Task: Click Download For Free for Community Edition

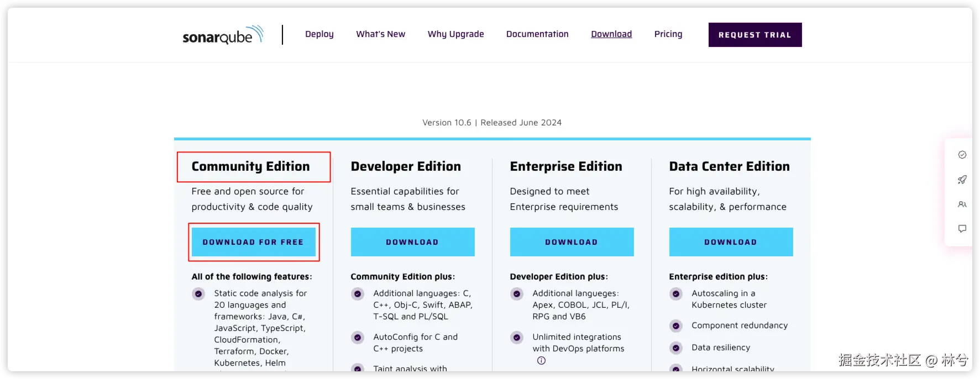Action: [x=254, y=242]
